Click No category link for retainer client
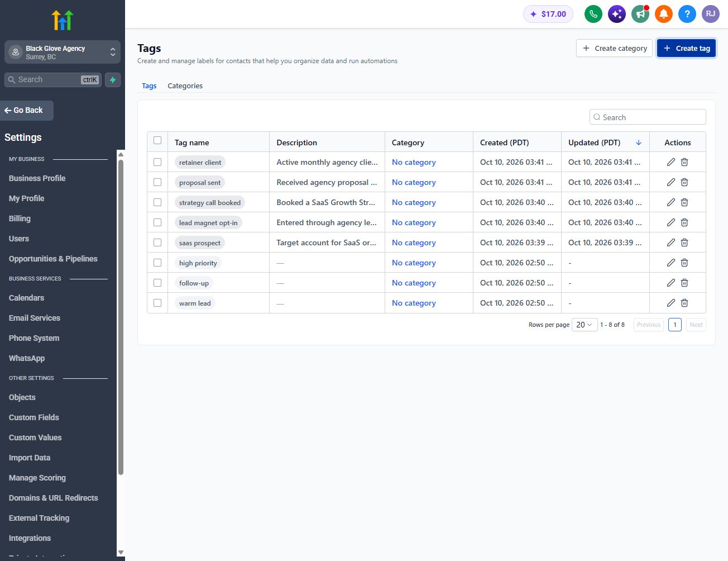728x561 pixels. (x=414, y=162)
